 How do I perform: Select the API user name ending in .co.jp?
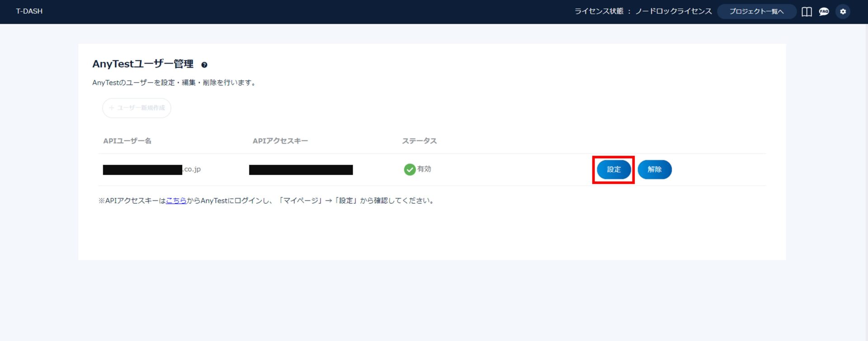[x=151, y=169]
